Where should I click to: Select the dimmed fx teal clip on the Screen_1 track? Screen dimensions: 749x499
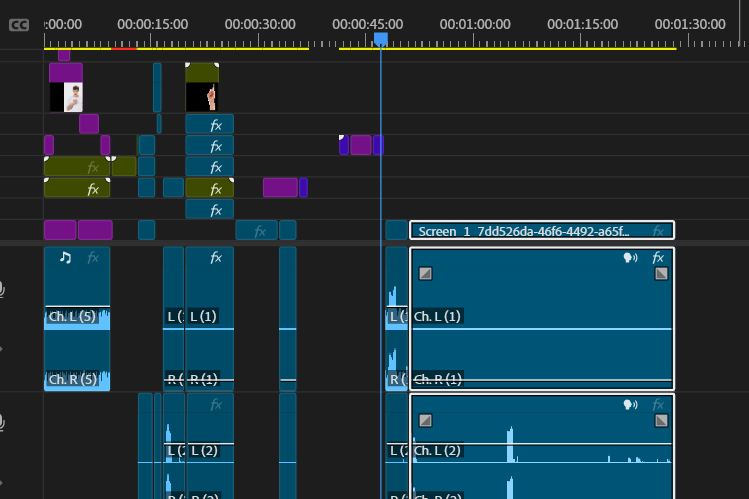(257, 230)
